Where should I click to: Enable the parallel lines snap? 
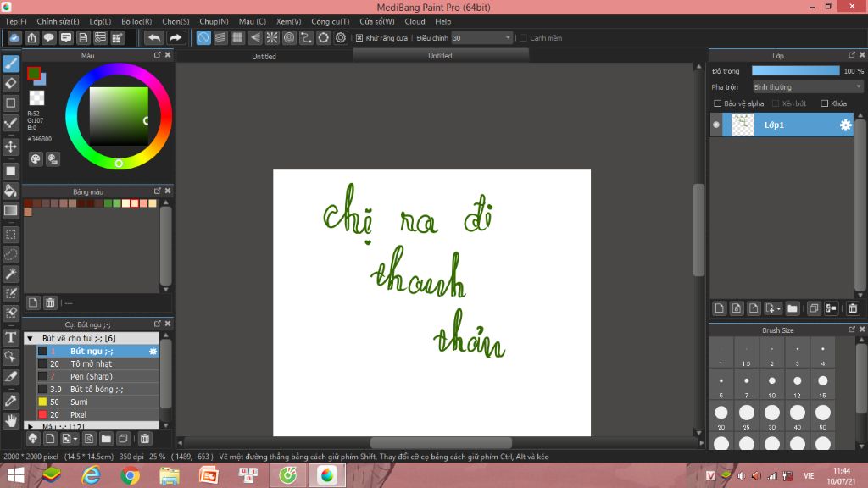pyautogui.click(x=220, y=37)
